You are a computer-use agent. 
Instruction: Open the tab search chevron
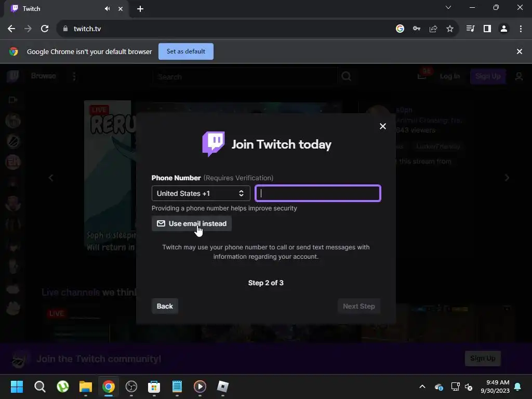pos(448,7)
